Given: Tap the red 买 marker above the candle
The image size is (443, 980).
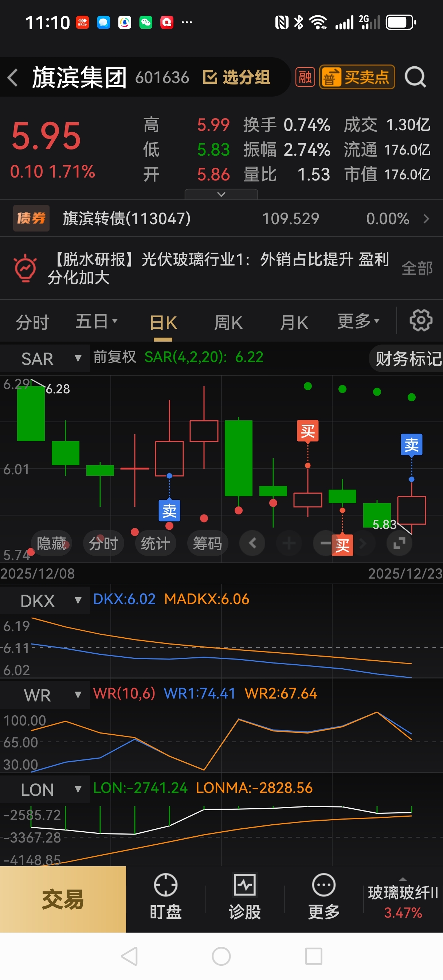Looking at the screenshot, I should (x=307, y=431).
